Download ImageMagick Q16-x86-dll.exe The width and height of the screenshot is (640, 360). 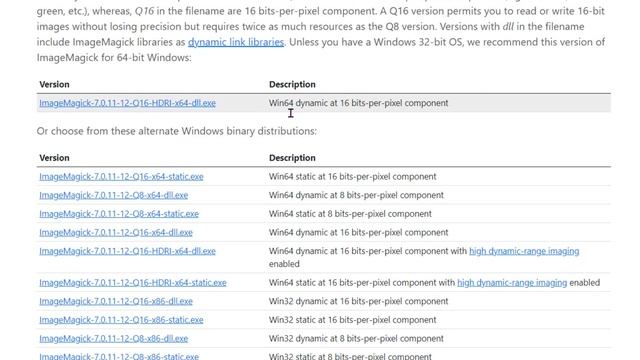coord(116,301)
